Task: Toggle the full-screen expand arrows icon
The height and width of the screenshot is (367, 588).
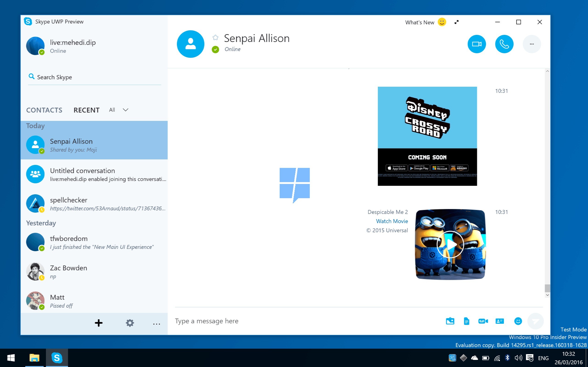Action: tap(457, 22)
